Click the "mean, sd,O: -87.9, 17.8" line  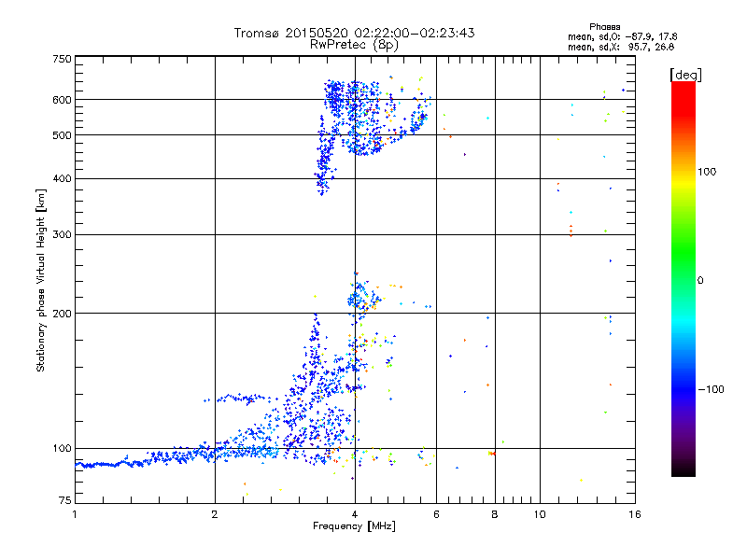[622, 36]
